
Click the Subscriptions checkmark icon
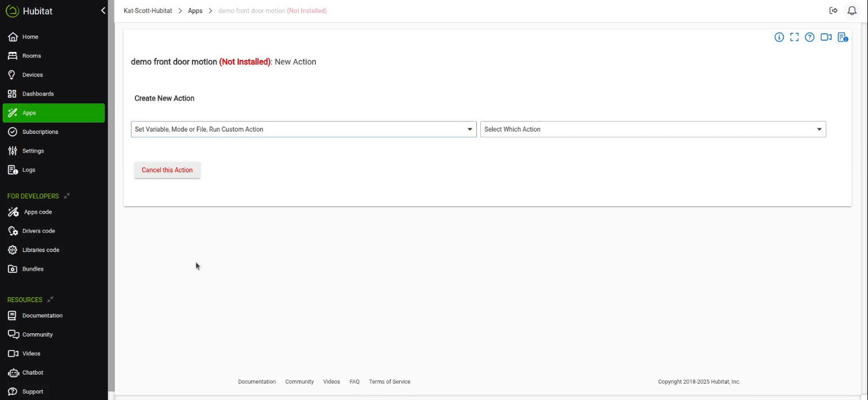coord(12,132)
